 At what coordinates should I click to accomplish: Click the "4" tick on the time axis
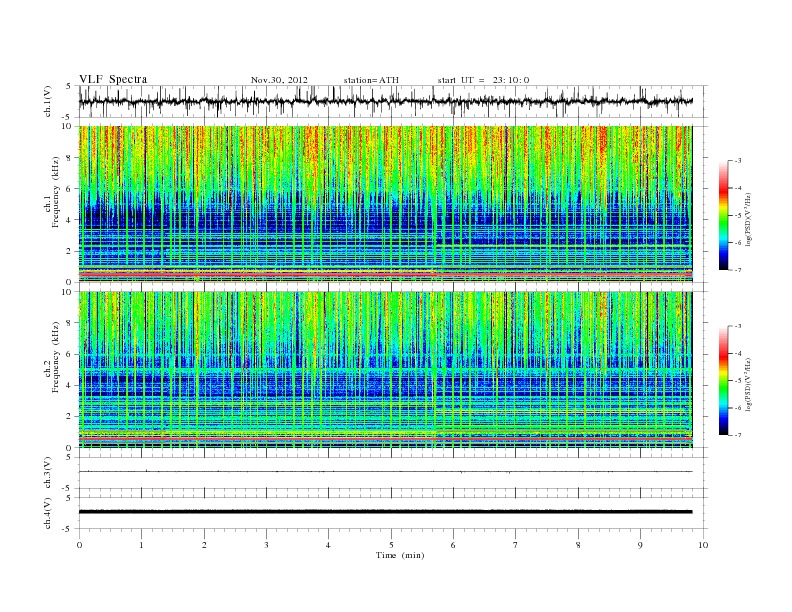tap(328, 545)
